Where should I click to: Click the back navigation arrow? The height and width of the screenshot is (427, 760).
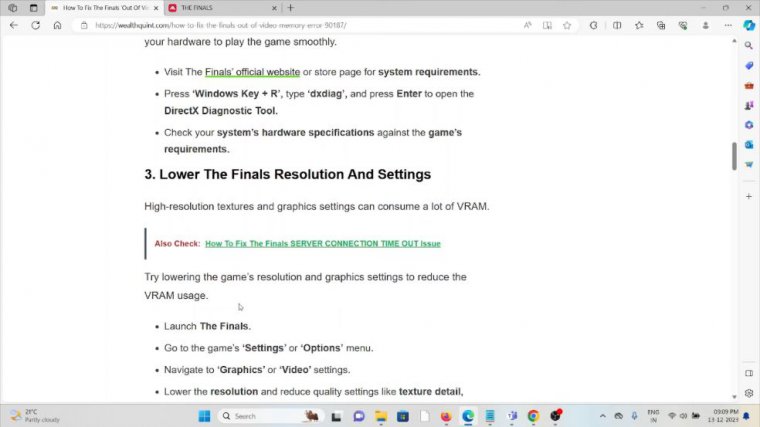click(x=14, y=25)
